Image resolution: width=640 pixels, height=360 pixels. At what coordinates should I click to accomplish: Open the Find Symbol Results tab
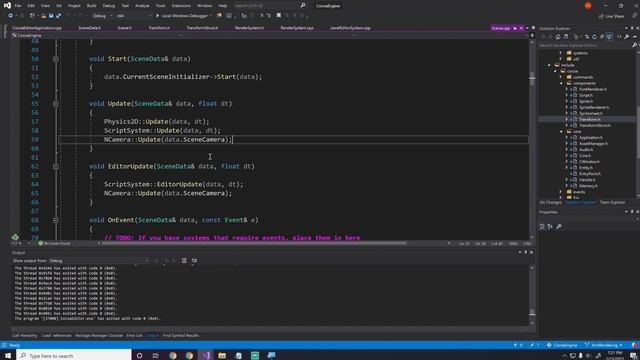(x=181, y=336)
